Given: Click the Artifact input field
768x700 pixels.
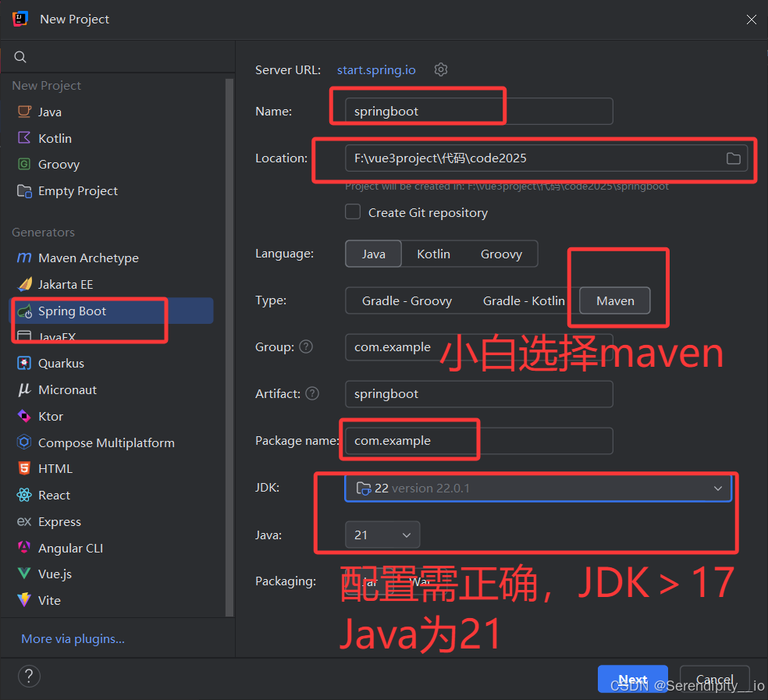Looking at the screenshot, I should pyautogui.click(x=478, y=394).
